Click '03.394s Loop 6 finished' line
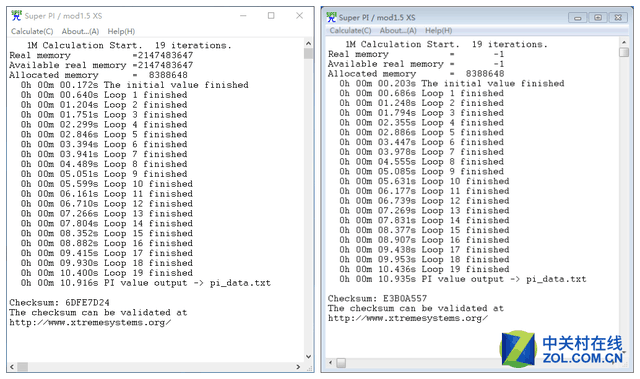Screen dimensions: 640x379 [104, 144]
